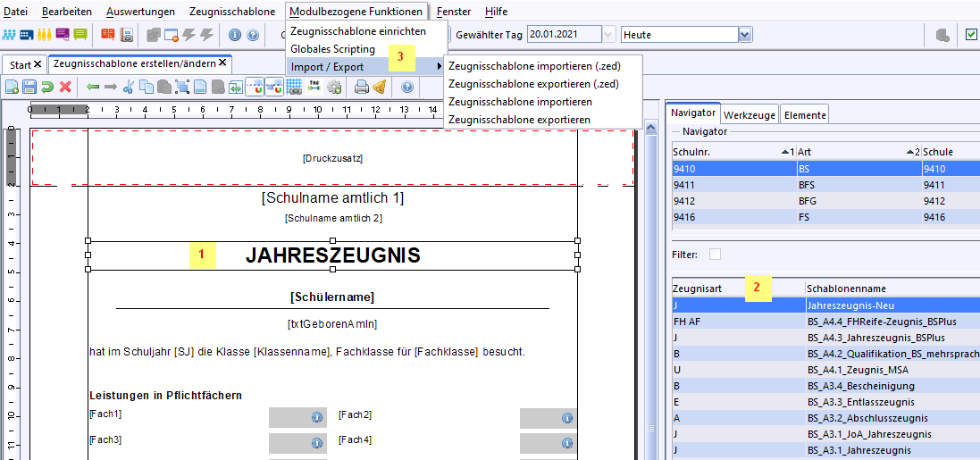This screenshot has width=980, height=460.
Task: Click the blue page icon beside the selection tool
Action: pyautogui.click(x=199, y=87)
